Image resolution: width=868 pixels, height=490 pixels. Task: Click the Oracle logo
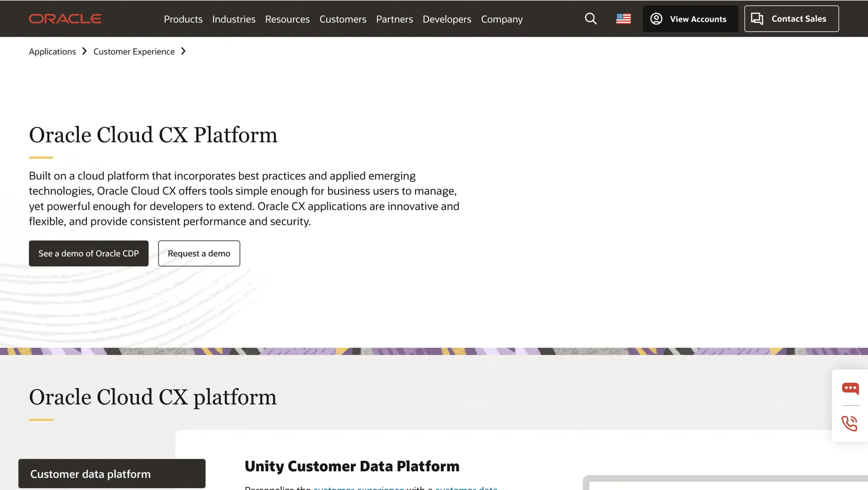(x=65, y=18)
